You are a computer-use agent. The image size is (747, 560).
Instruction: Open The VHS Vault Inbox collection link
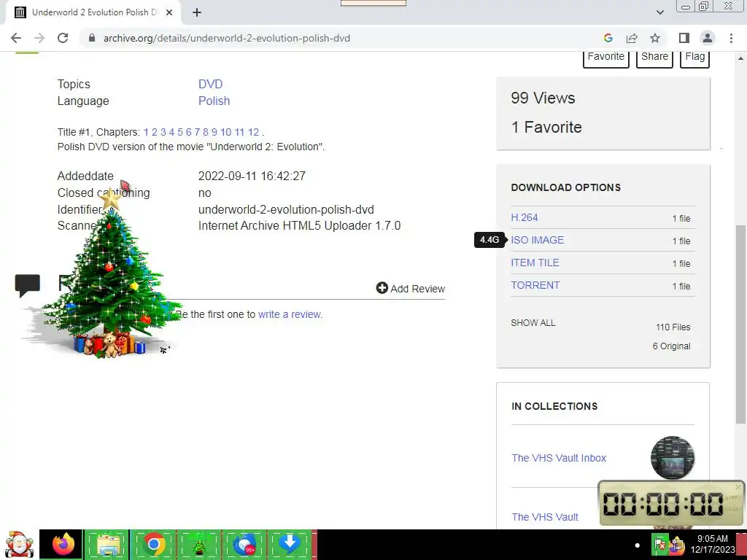559,458
